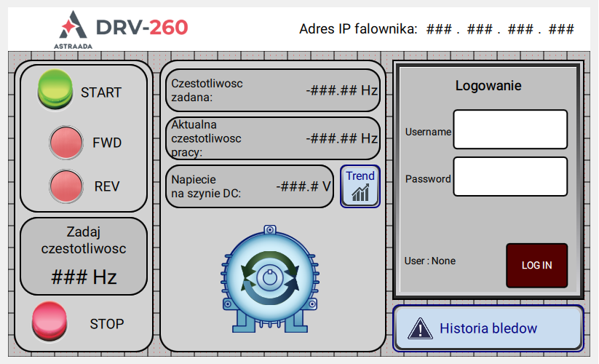Click the warning triangle icon
The width and height of the screenshot is (599, 364).
click(x=420, y=328)
